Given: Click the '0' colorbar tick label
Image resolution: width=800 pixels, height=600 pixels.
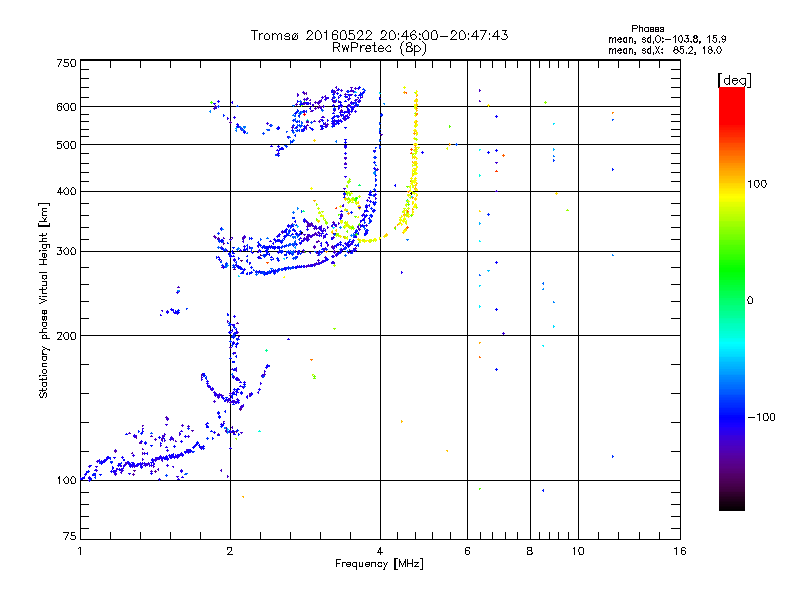Looking at the screenshot, I should pyautogui.click(x=750, y=301).
